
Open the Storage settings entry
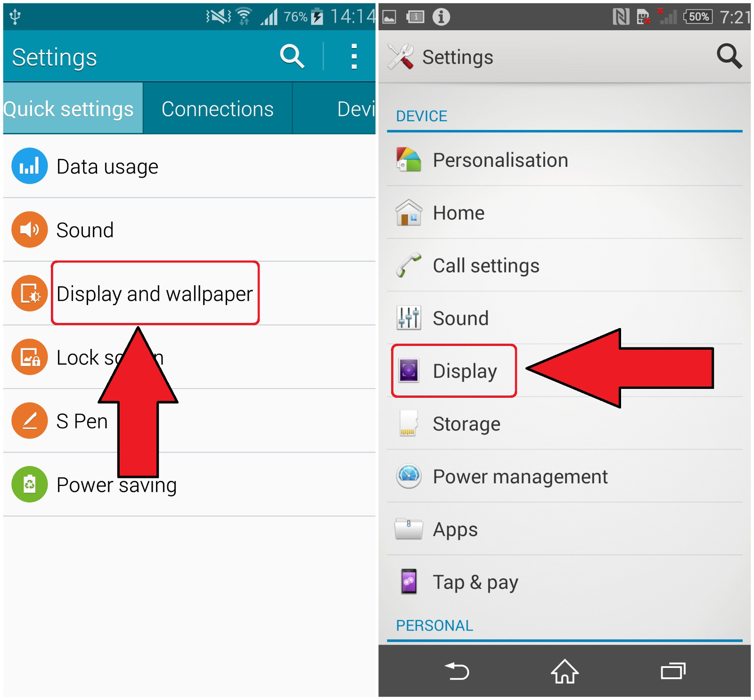pos(565,423)
